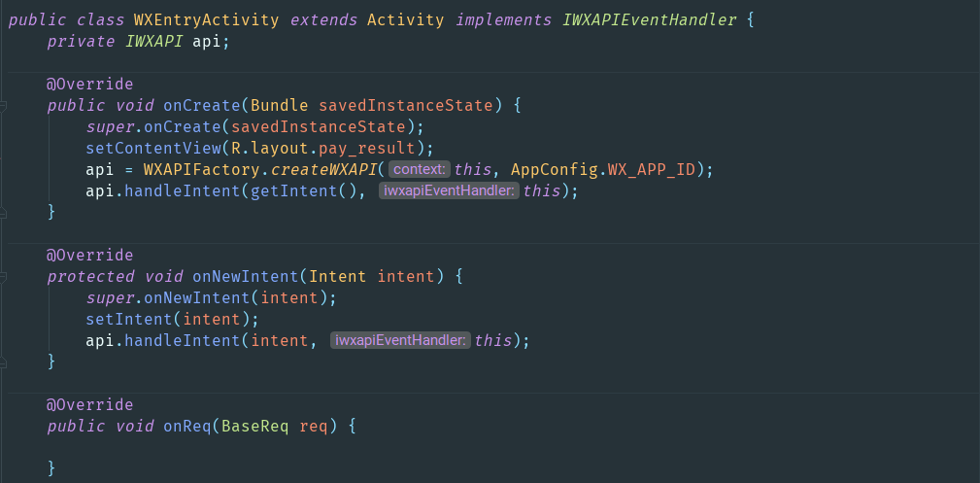Select the IWXAPI type in the field declaration
980x483 pixels.
[153, 42]
